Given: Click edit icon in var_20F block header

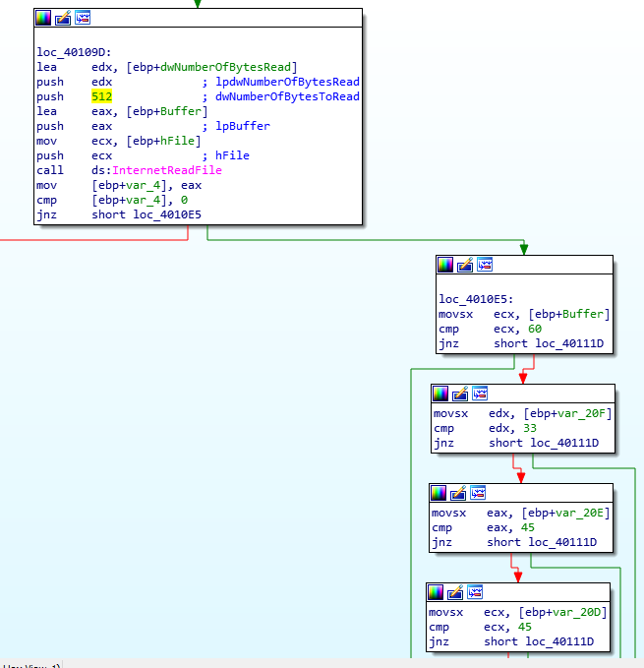Looking at the screenshot, I should [x=460, y=394].
